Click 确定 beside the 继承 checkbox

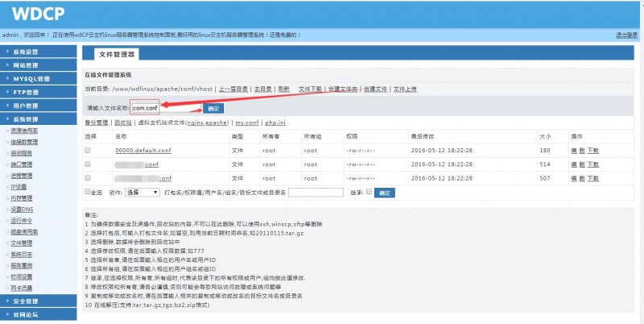coord(385,193)
